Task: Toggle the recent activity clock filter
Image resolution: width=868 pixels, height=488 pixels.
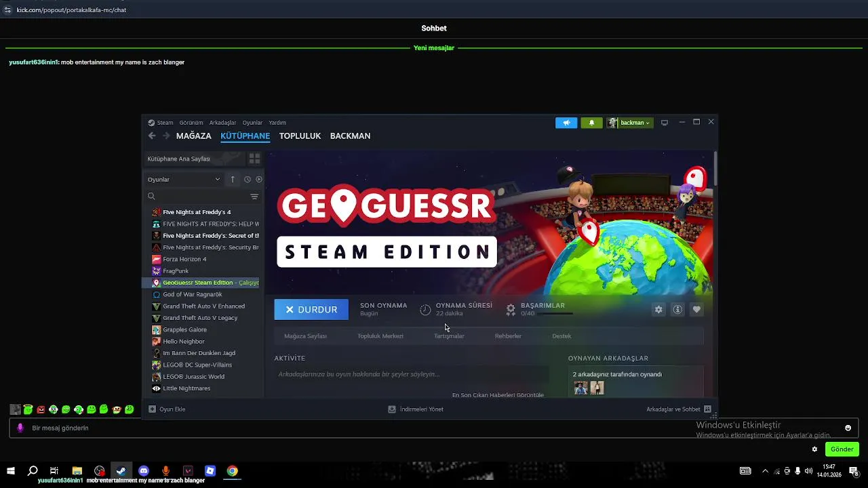Action: coord(248,179)
